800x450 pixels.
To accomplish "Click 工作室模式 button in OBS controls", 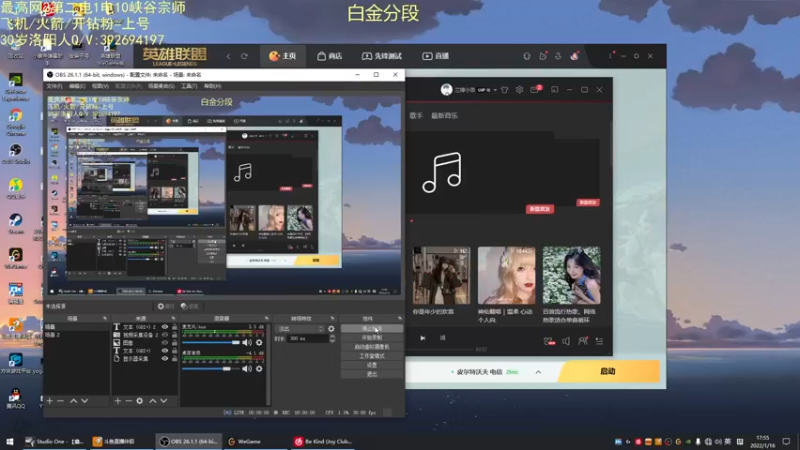I will coord(372,356).
